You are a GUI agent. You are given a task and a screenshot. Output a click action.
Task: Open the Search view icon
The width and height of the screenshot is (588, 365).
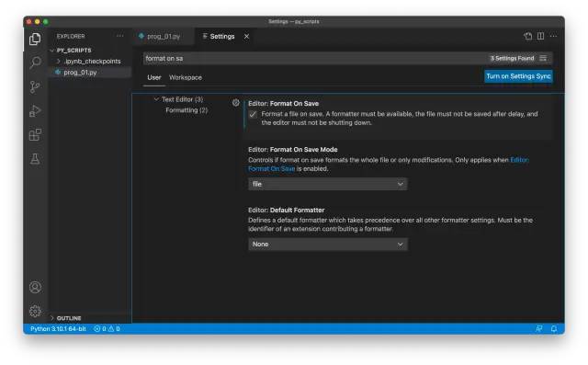(x=35, y=63)
